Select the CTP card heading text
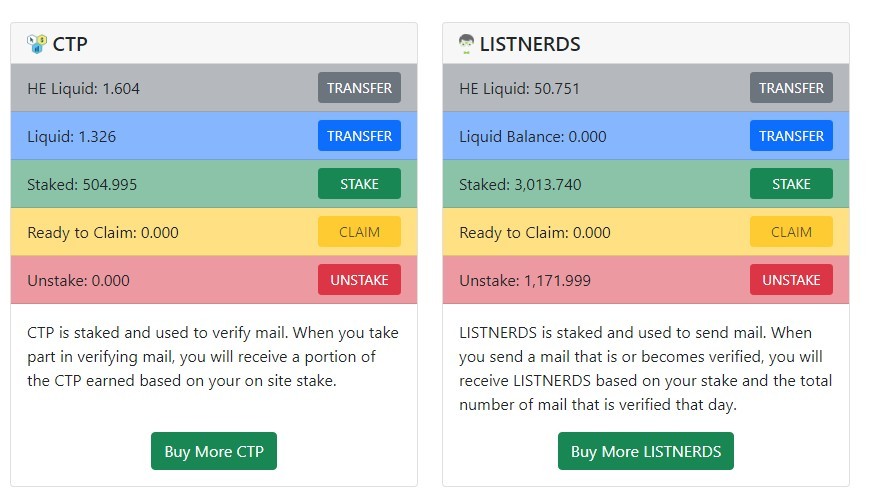The image size is (875, 498). point(70,44)
